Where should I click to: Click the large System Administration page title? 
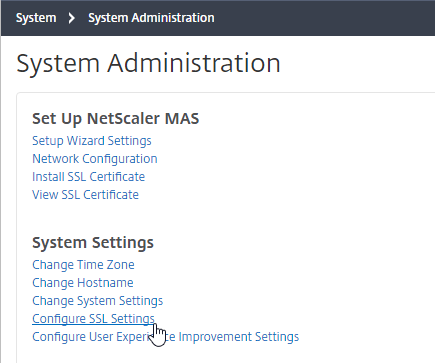pos(148,63)
